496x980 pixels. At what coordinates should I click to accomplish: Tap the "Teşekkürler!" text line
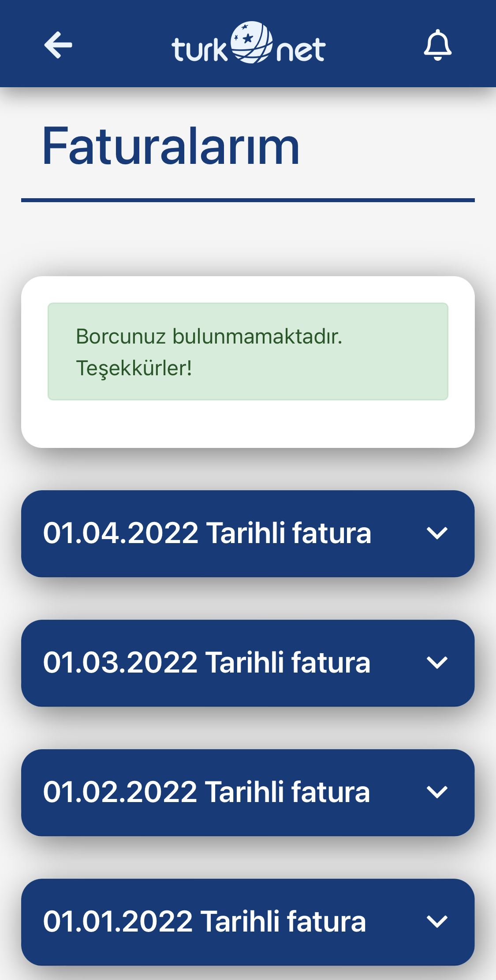[134, 368]
